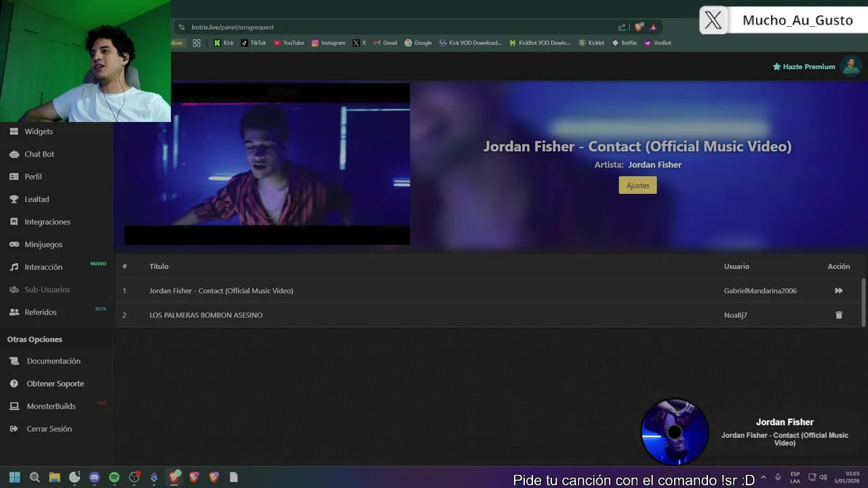Open the BotRix bookmark
868x488 pixels.
click(625, 43)
